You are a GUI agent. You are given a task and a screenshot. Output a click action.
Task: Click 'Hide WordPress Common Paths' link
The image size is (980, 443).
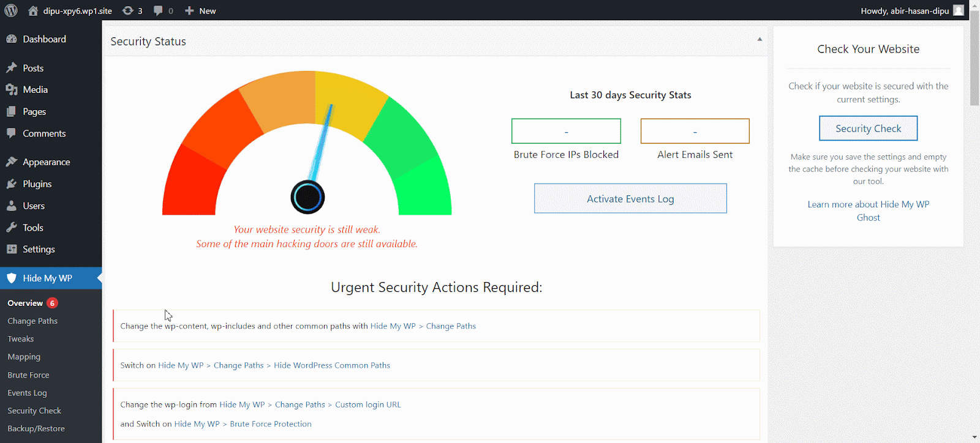[x=332, y=365]
